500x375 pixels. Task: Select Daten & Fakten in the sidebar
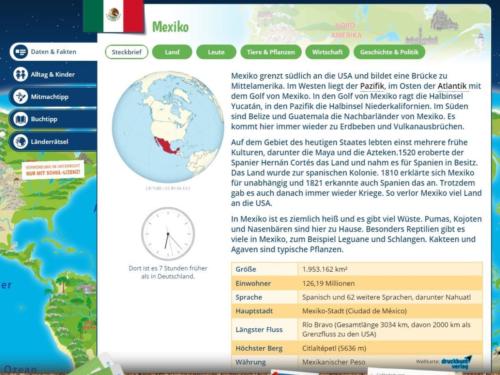(x=53, y=52)
